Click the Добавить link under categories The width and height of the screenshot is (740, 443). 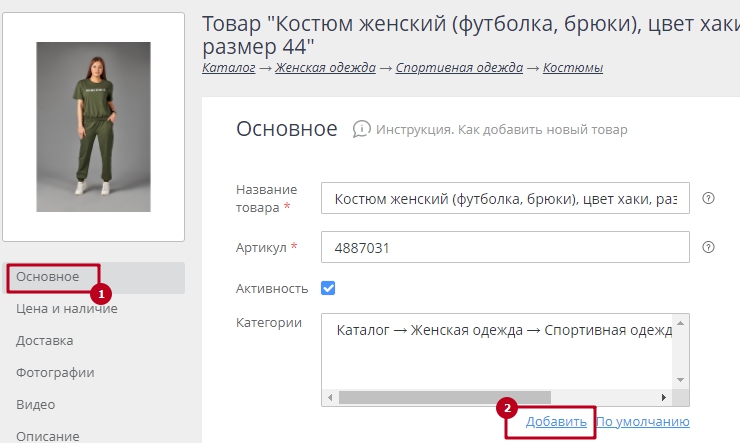(556, 422)
